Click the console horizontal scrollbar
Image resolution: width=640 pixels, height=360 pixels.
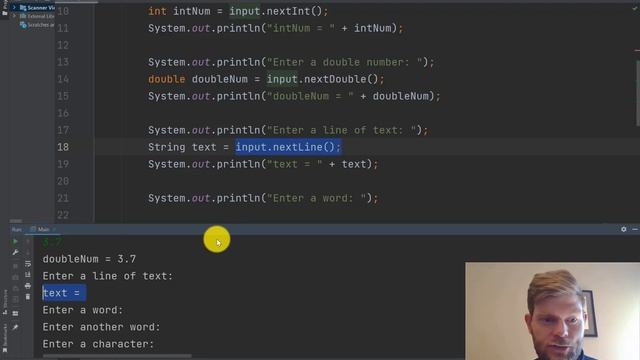pos(117,356)
